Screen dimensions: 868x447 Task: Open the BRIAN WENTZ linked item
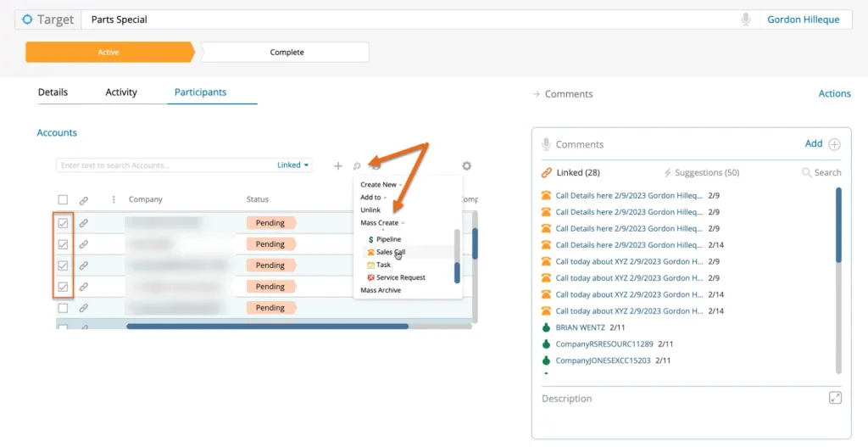[580, 327]
